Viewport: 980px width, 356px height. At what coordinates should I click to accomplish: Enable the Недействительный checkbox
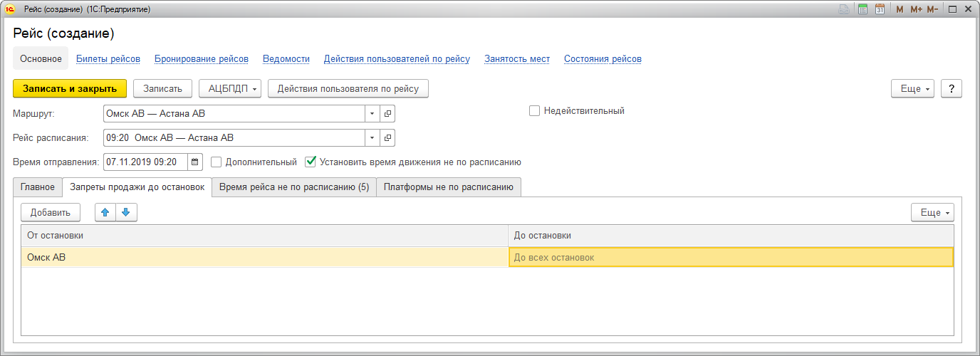(x=534, y=111)
